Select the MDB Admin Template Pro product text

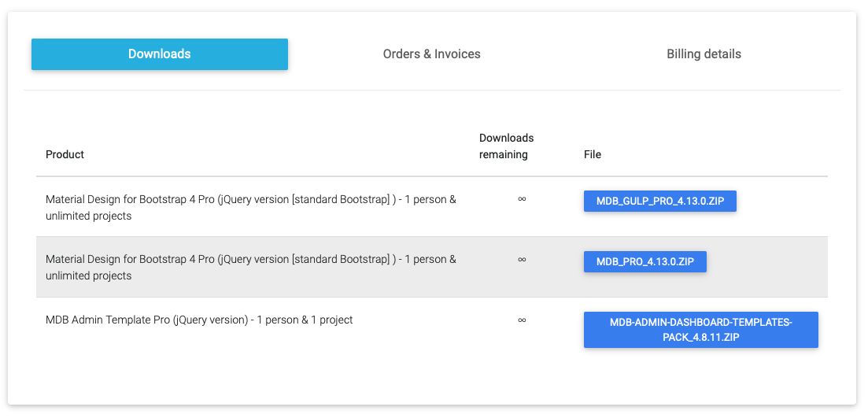pyautogui.click(x=199, y=320)
